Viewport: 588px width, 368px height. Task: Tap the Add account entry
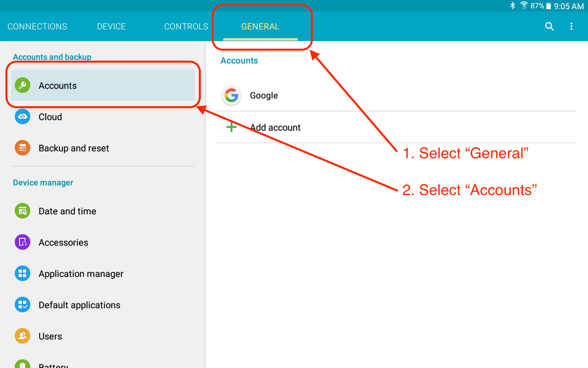tap(275, 127)
